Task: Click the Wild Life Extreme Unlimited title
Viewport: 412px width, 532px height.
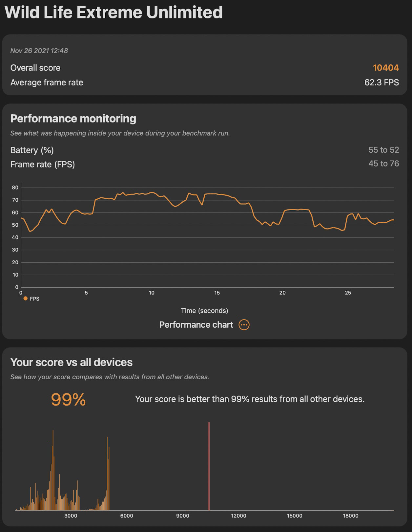Action: (113, 12)
